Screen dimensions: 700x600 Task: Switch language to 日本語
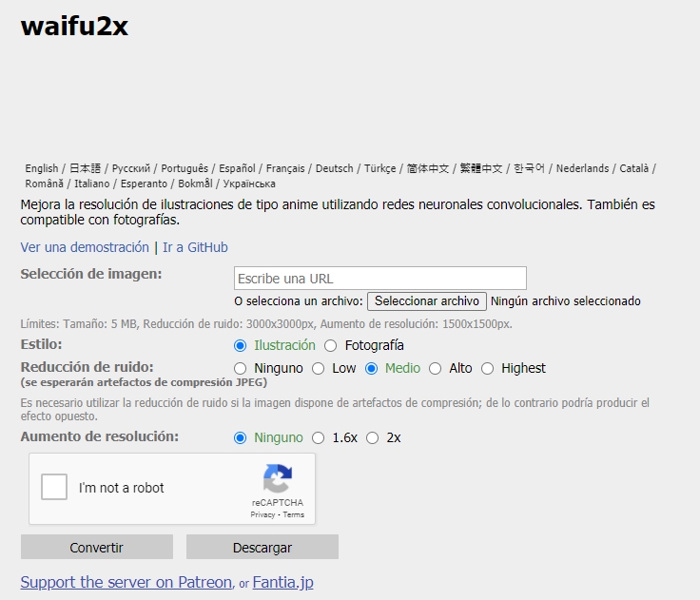86,168
